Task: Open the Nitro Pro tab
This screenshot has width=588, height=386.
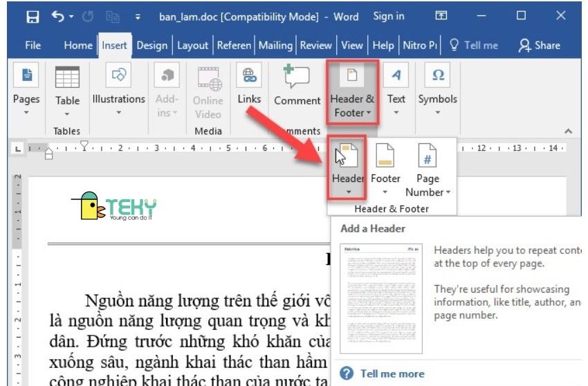Action: [x=420, y=46]
